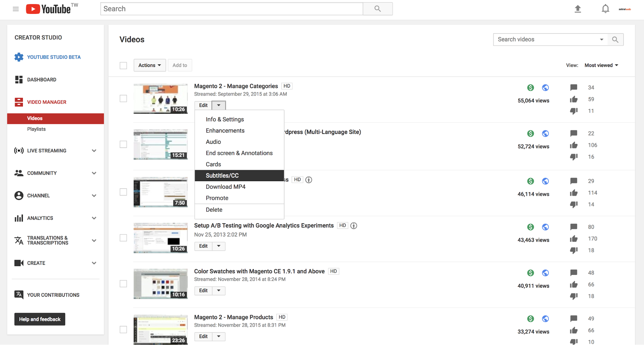Choose Audio from the edit menu
Image resolution: width=644 pixels, height=345 pixels.
click(239, 142)
